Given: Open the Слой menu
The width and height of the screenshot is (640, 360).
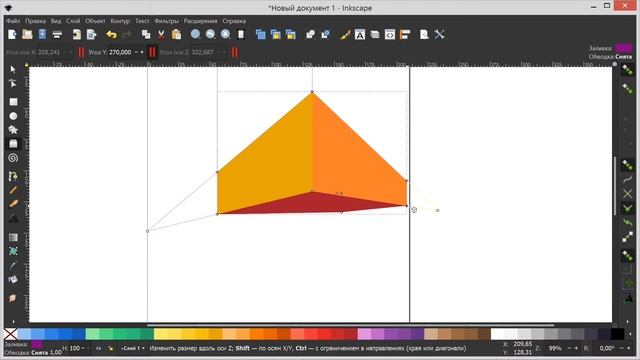Looking at the screenshot, I should click(x=73, y=21).
